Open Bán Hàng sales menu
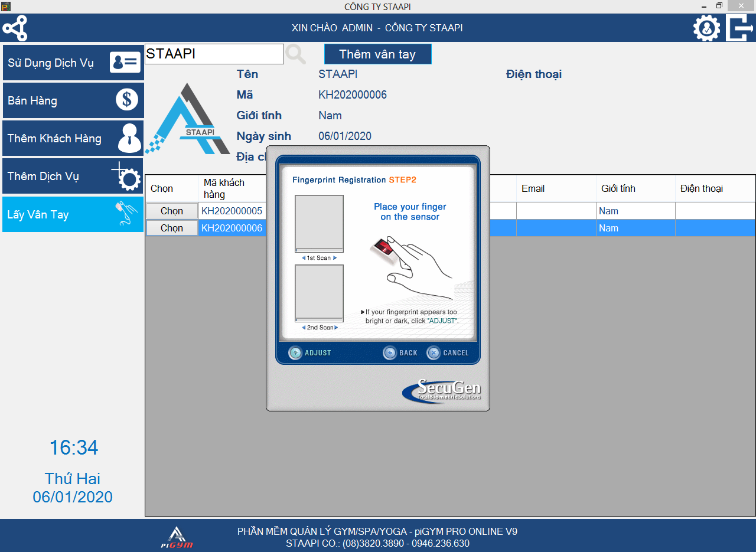The width and height of the screenshot is (756, 552). [x=73, y=100]
